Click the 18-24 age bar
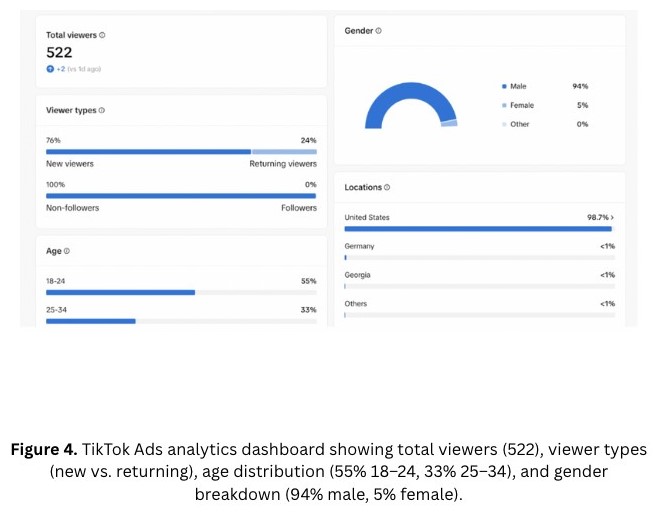 click(181, 292)
